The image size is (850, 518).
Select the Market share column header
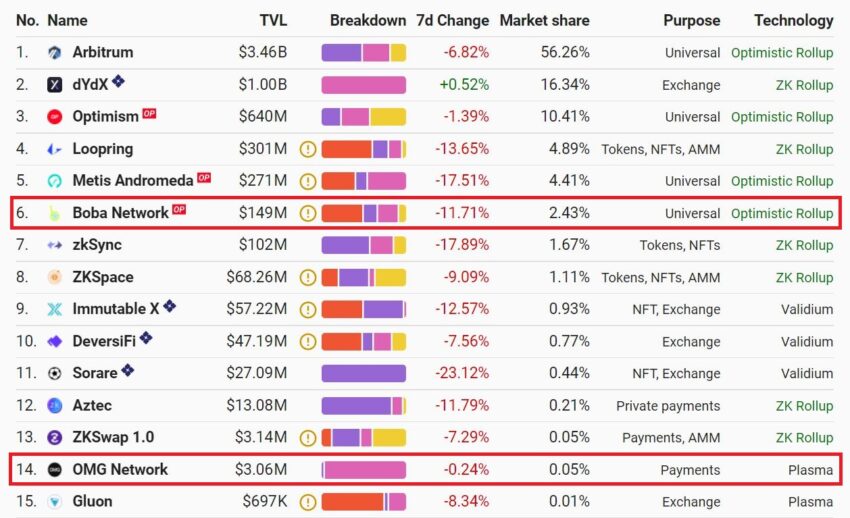click(x=544, y=21)
